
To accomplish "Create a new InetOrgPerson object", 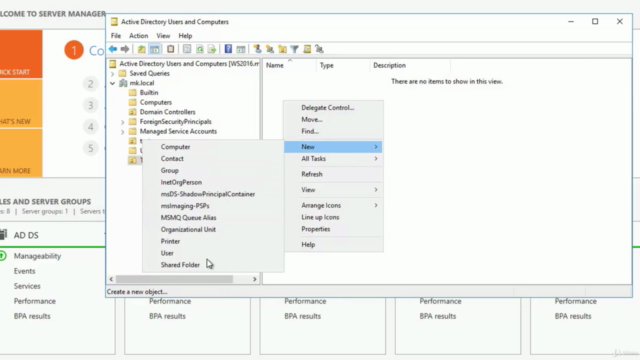I will tap(213, 182).
